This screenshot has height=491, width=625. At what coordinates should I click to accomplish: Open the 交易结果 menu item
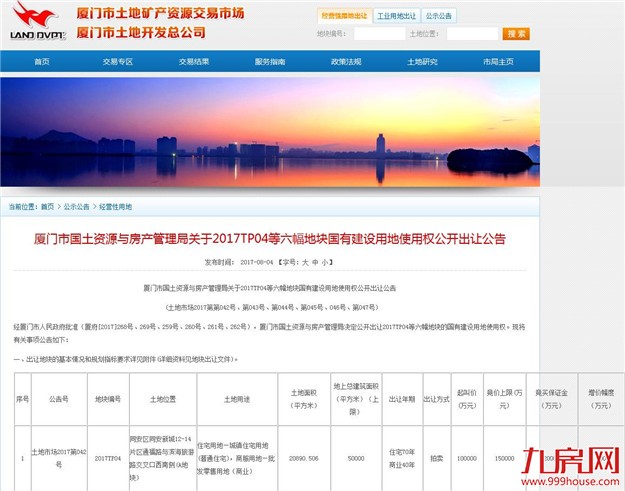coord(194,62)
